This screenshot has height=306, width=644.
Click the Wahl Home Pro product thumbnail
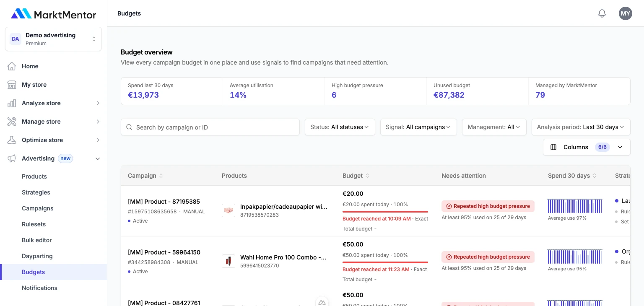[229, 261]
